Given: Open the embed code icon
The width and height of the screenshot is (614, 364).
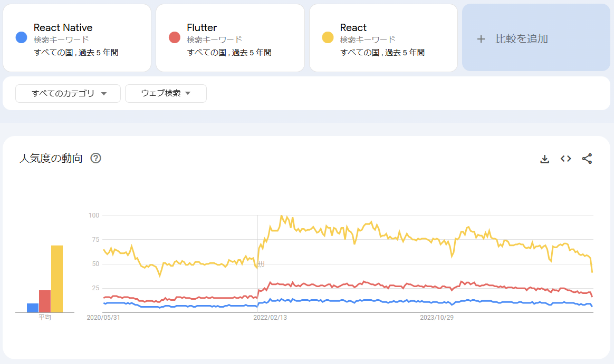Looking at the screenshot, I should [x=565, y=159].
